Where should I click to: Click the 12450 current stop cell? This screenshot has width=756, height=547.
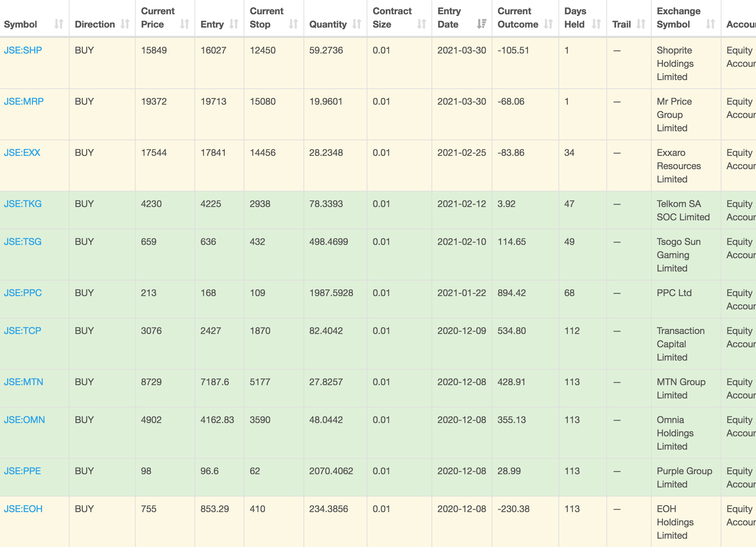[x=274, y=63]
